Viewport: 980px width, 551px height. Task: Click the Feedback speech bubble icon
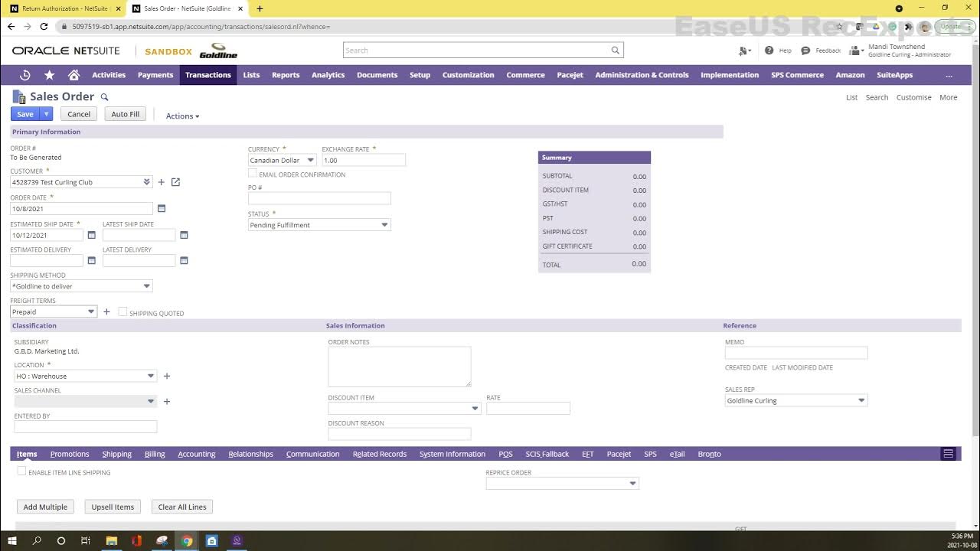pyautogui.click(x=805, y=51)
